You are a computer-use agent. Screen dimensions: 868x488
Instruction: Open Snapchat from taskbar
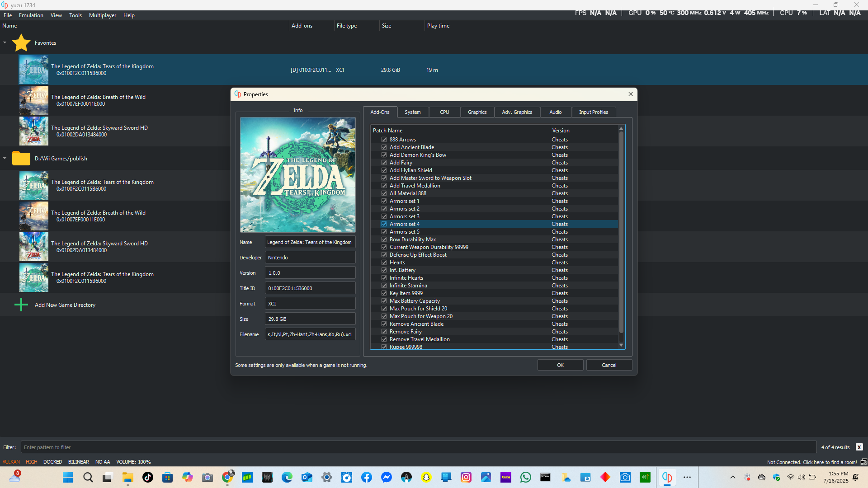(x=426, y=478)
